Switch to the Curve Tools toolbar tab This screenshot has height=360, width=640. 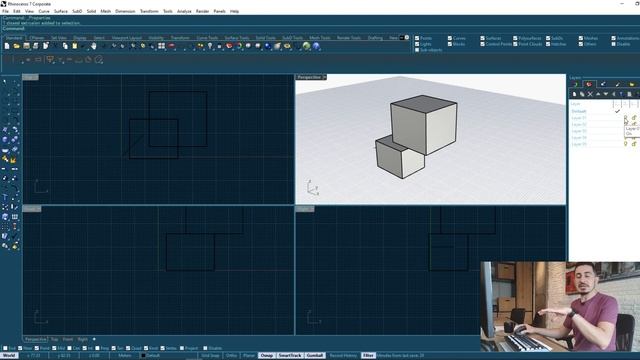[207, 38]
